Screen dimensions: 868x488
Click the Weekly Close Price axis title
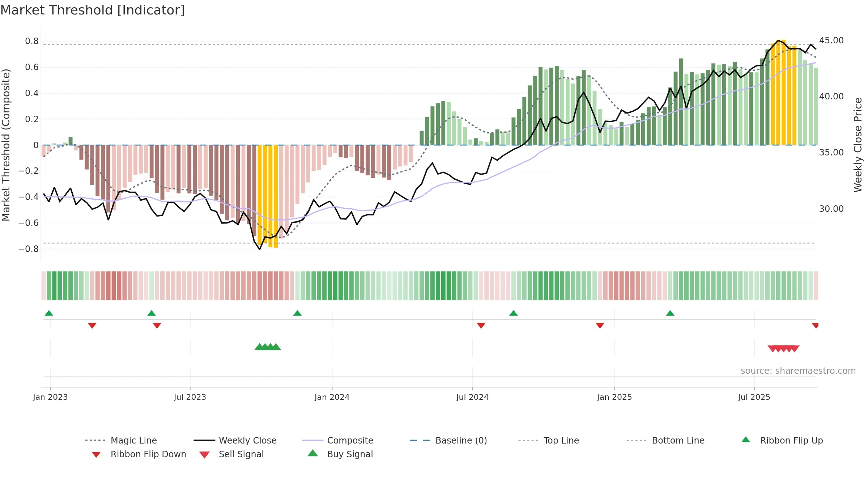tap(858, 145)
